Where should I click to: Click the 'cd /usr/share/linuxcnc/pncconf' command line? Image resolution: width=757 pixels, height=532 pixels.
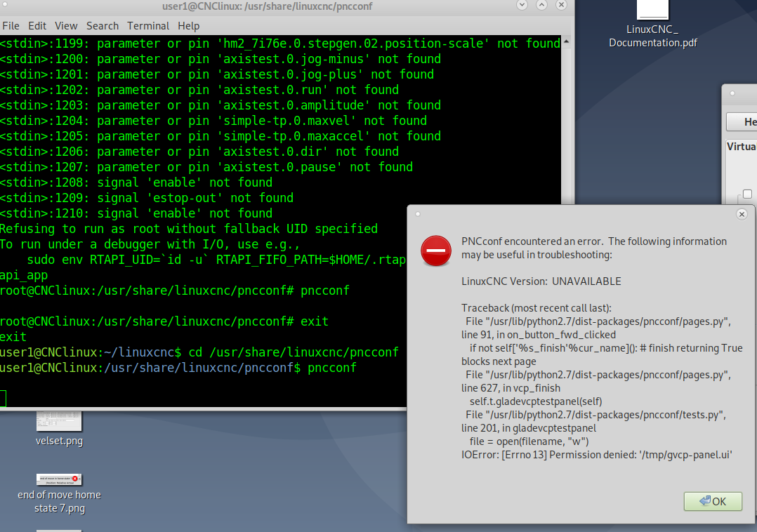pyautogui.click(x=199, y=352)
